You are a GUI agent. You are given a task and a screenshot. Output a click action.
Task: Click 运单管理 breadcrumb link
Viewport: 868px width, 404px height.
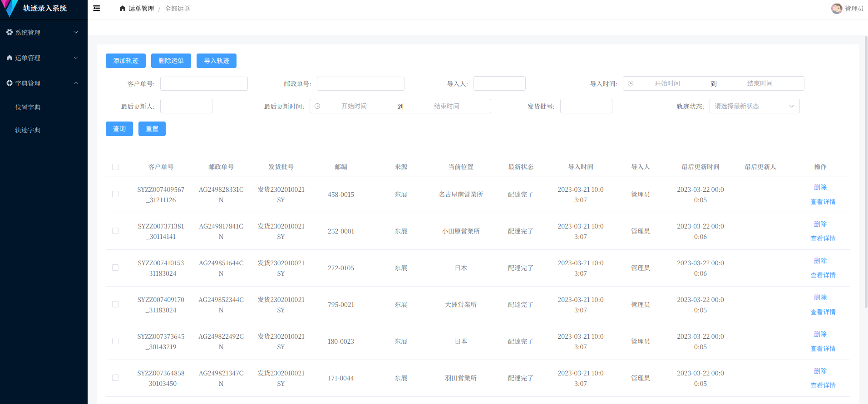coord(141,9)
